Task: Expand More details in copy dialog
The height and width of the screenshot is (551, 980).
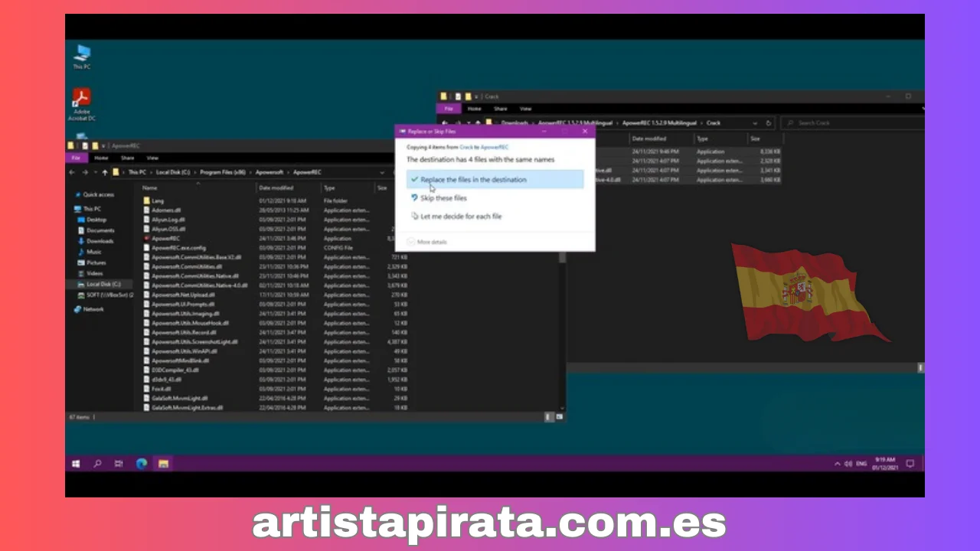Action: click(x=427, y=242)
